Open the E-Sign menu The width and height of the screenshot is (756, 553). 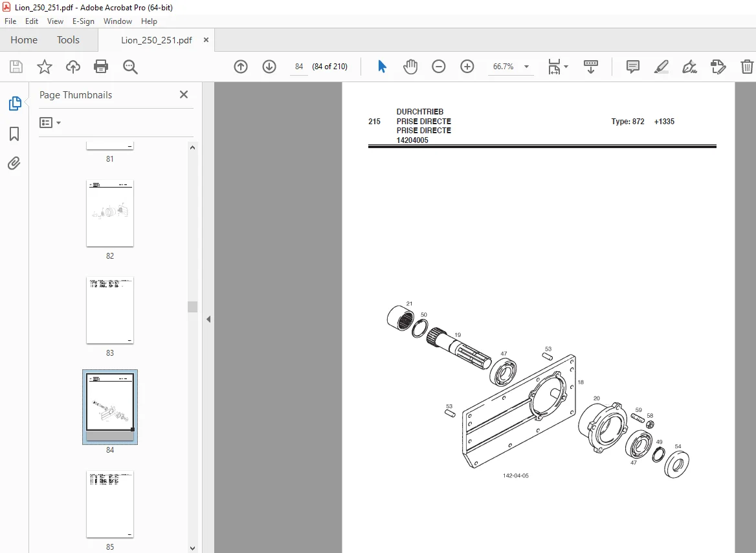83,21
